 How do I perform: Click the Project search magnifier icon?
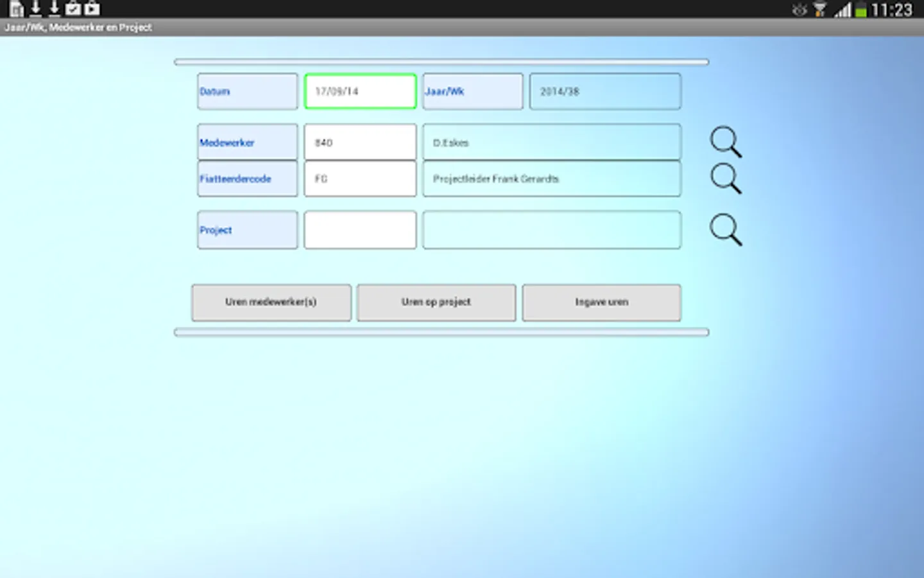coord(726,230)
